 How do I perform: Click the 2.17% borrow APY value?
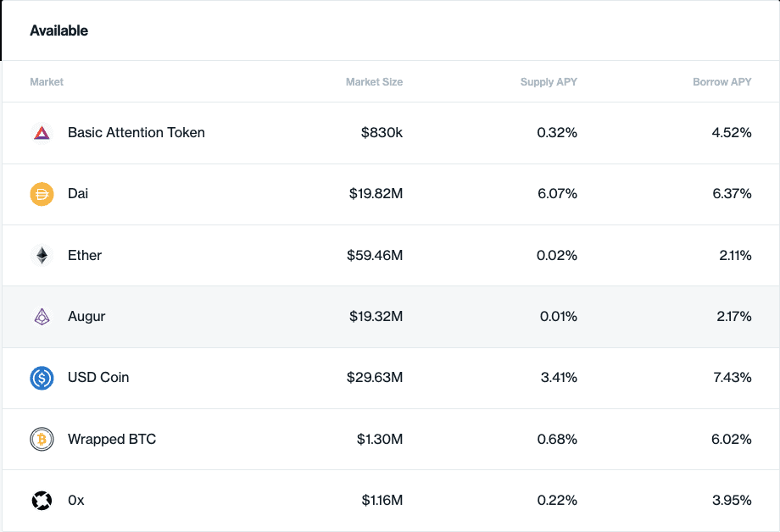pos(733,317)
